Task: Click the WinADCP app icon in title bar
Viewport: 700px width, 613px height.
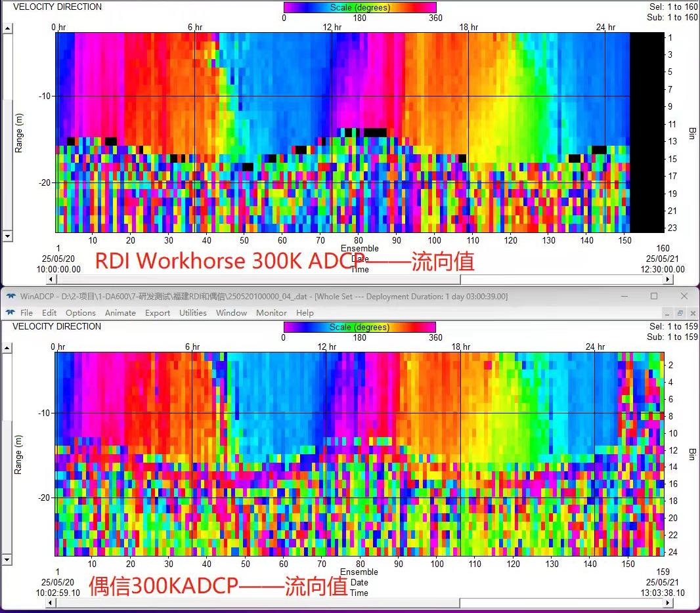Action: [x=11, y=297]
